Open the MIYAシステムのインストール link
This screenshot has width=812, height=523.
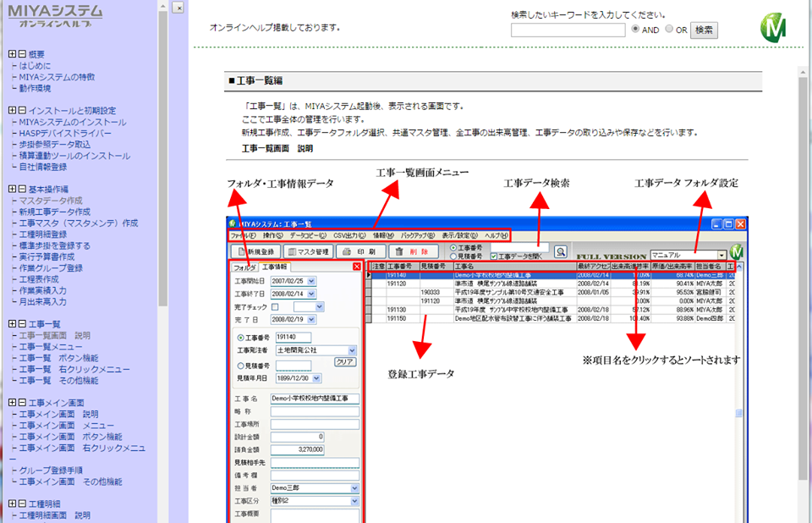[x=73, y=123]
